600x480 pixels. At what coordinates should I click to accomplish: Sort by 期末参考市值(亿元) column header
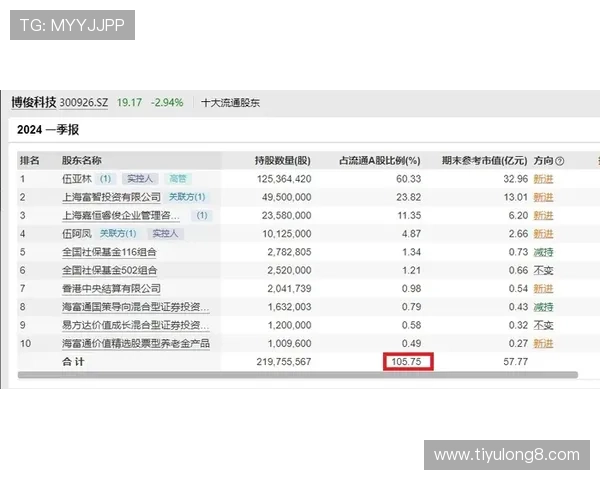tap(485, 160)
